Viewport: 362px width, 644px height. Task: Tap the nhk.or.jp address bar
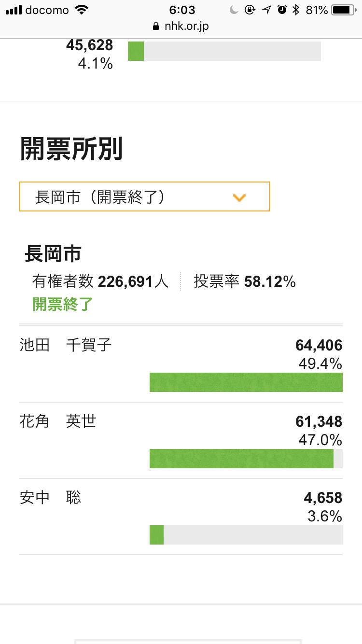pyautogui.click(x=181, y=26)
